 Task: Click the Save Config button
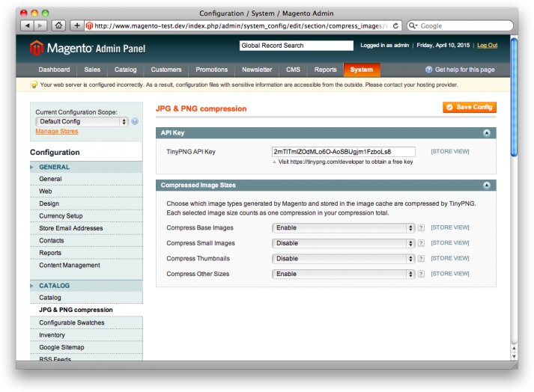470,107
